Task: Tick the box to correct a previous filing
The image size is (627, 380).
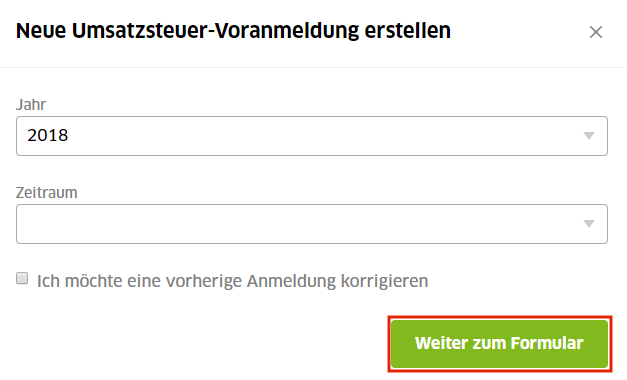Action: coord(22,278)
